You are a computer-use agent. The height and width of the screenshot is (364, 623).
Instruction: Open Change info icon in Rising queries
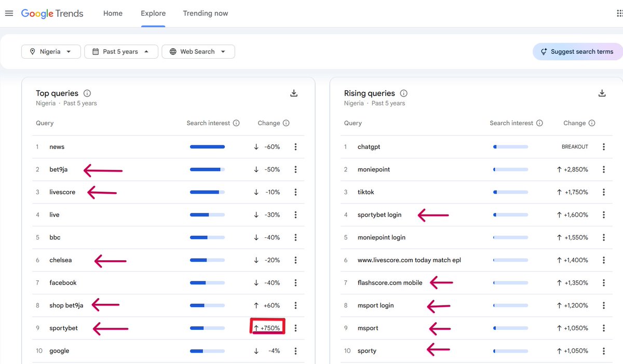coord(592,123)
